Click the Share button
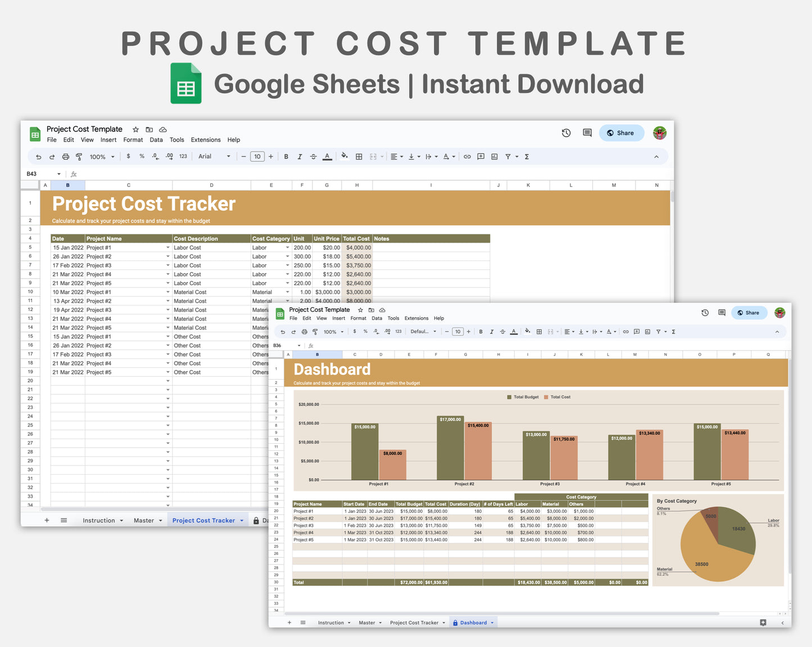 [x=621, y=133]
